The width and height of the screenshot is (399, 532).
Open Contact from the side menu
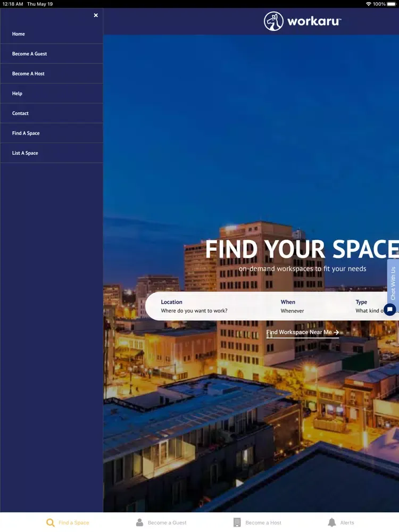[x=52, y=113]
